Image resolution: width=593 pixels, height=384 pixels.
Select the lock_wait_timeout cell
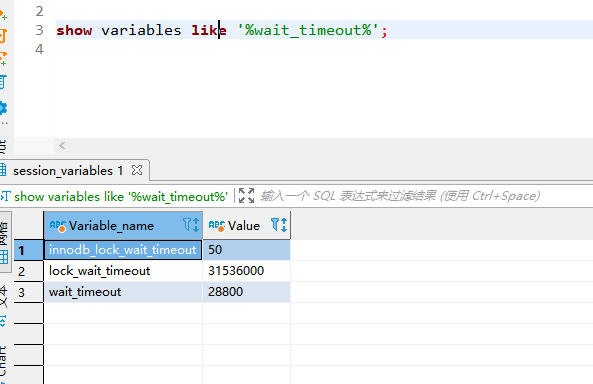pos(123,271)
